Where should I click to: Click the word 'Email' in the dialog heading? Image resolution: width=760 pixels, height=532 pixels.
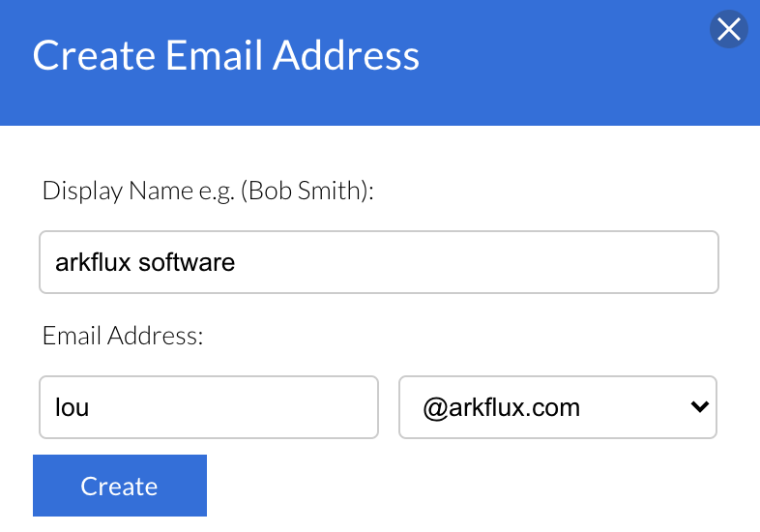[217, 55]
